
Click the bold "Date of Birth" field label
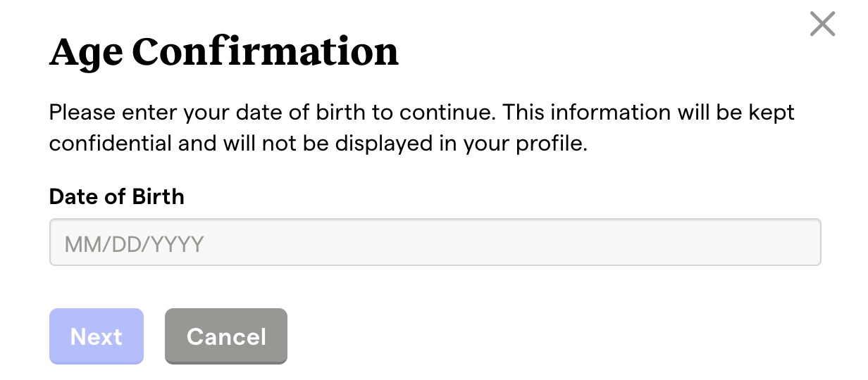[116, 196]
